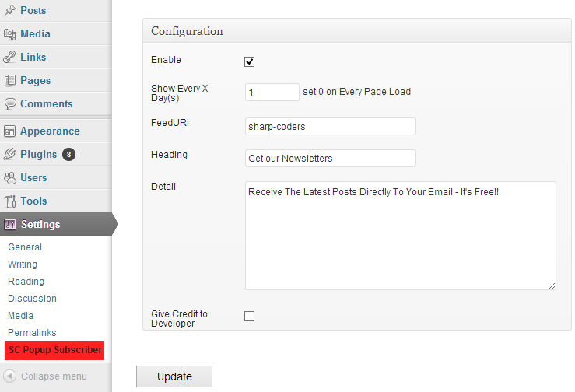Screen dimensions: 575x392
Task: Click into the Heading input field
Action: click(330, 159)
